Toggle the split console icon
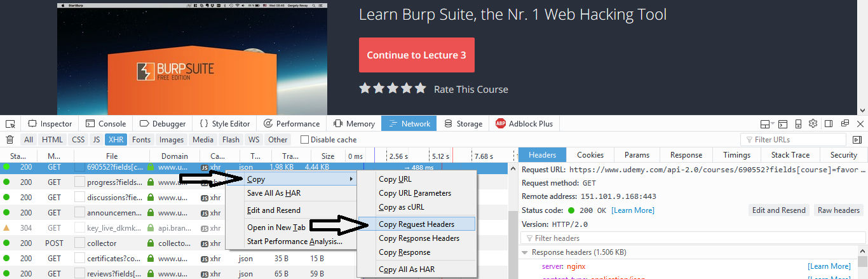 (x=783, y=124)
